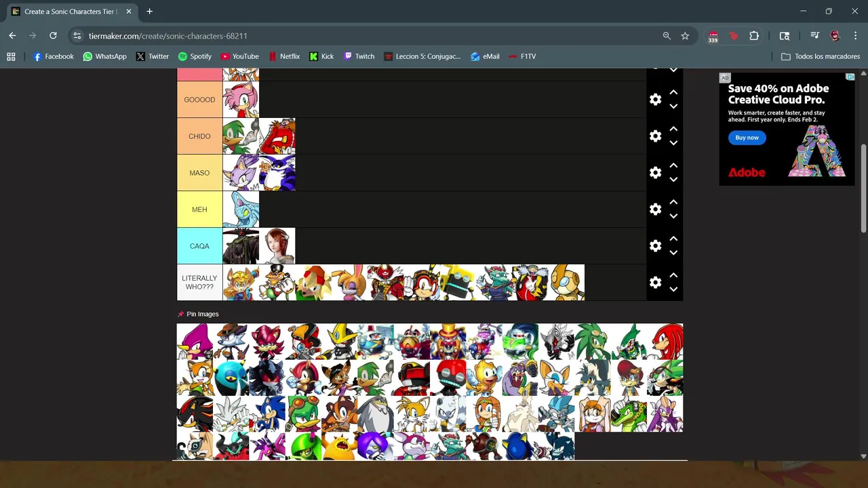
Task: Pick Cream the Rabbit from character pool
Action: pos(593,414)
